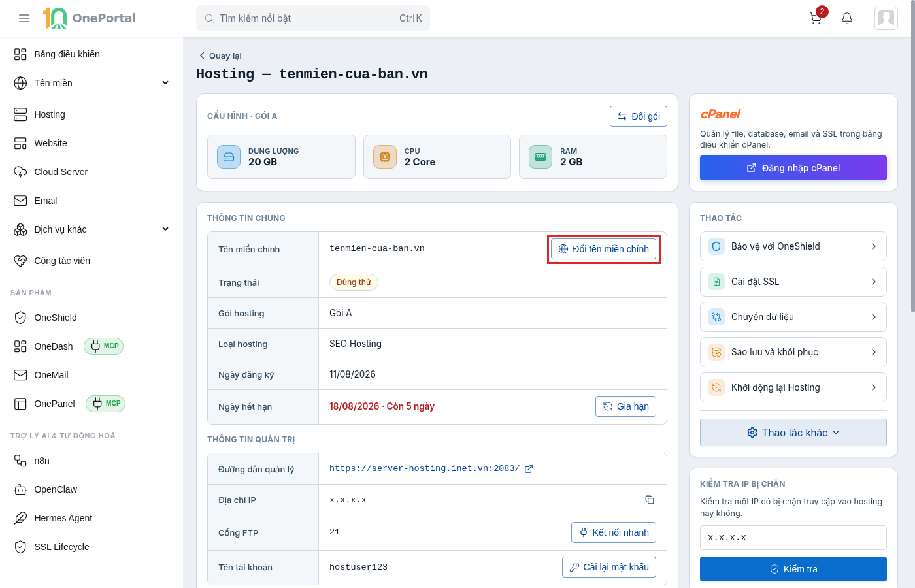Open the user avatar menu
Screen dimensions: 915x588
point(886,18)
